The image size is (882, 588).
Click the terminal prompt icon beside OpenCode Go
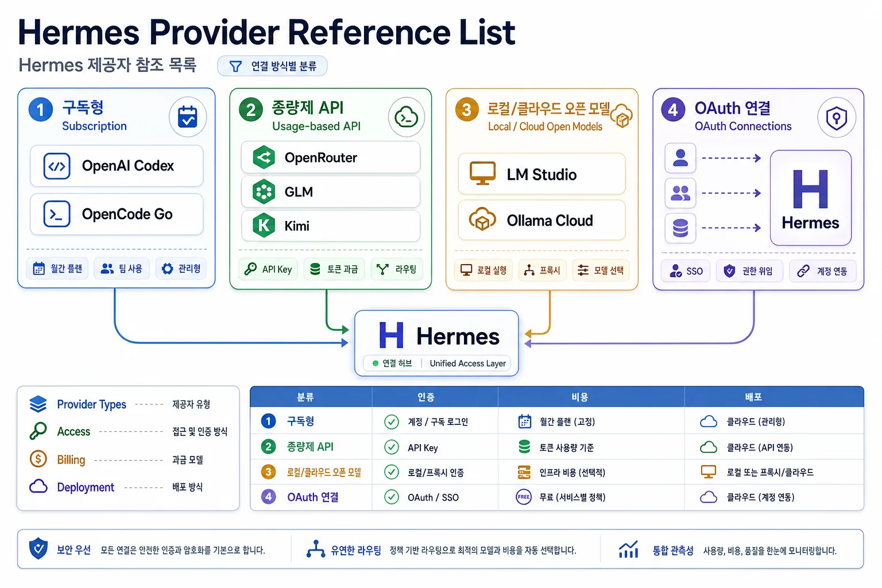click(57, 214)
